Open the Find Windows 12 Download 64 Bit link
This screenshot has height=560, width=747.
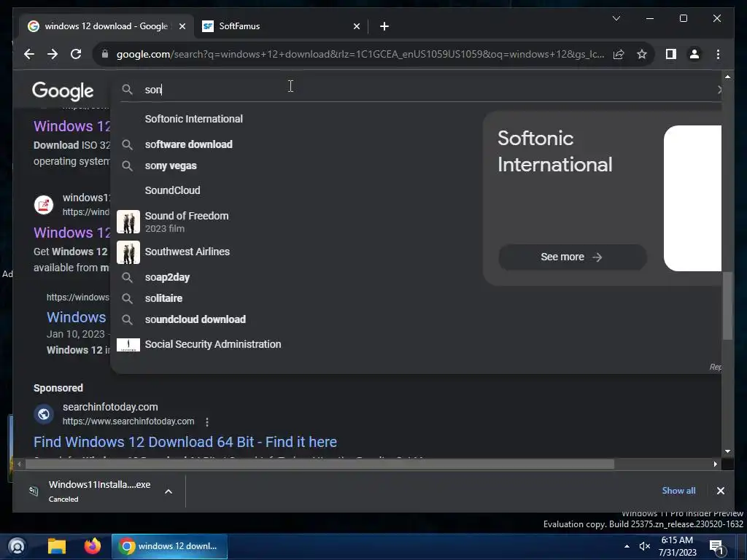(x=185, y=443)
